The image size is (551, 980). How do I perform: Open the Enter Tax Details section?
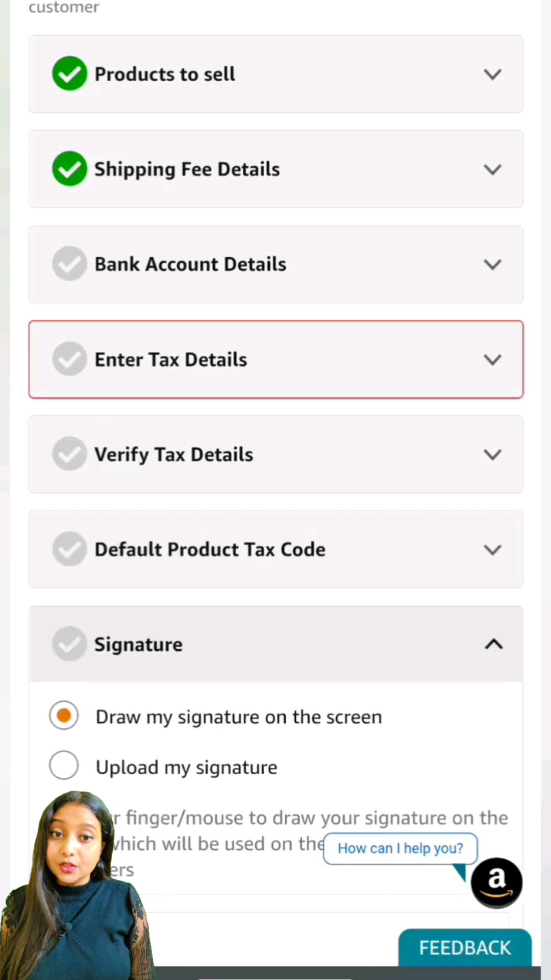coord(276,359)
